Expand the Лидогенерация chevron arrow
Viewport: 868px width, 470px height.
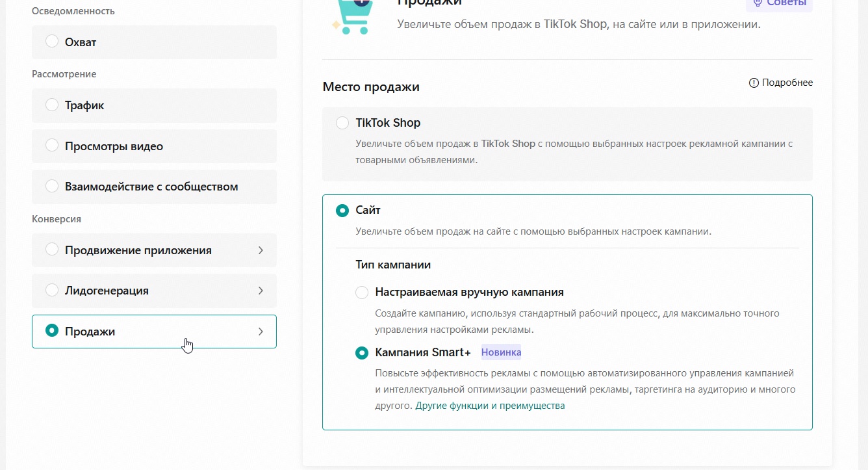261,291
